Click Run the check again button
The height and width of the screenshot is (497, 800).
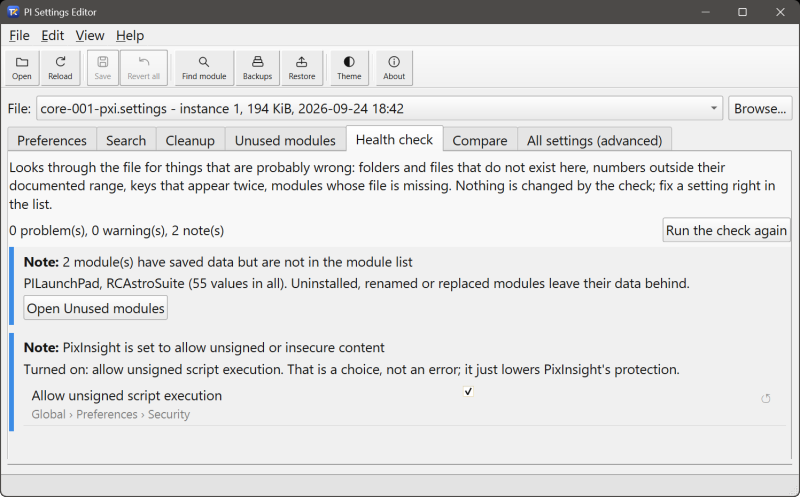[x=726, y=230]
